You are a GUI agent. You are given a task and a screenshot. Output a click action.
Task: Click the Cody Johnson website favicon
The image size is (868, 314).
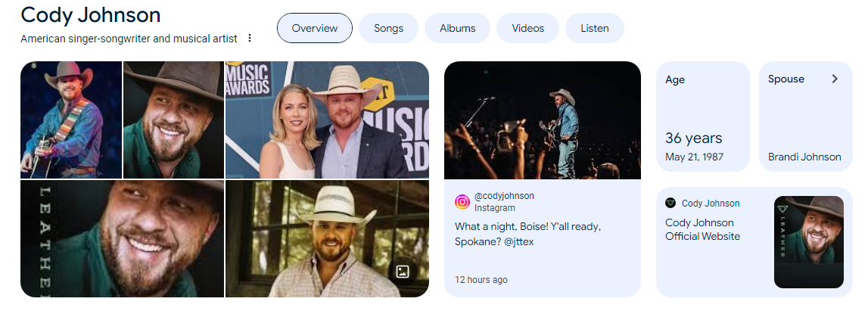tap(670, 204)
